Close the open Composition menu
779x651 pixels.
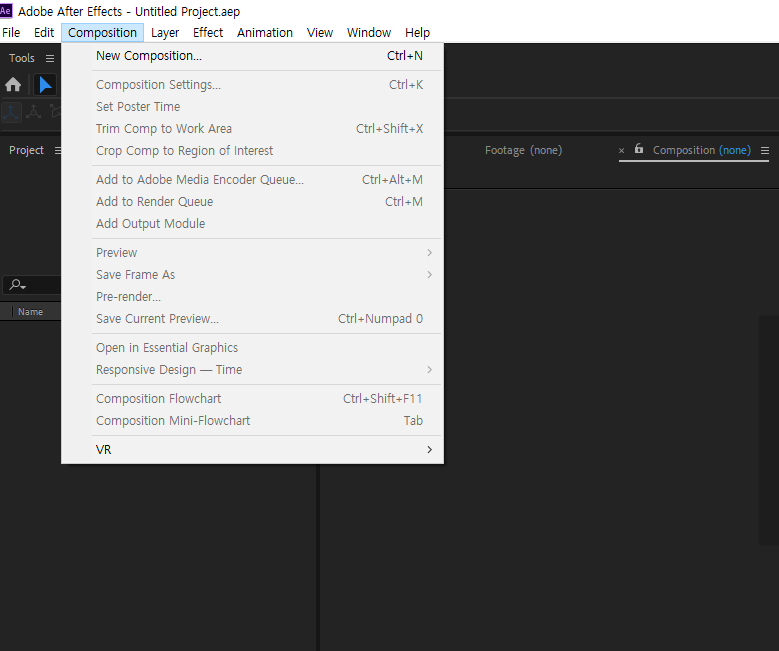pyautogui.click(x=102, y=33)
